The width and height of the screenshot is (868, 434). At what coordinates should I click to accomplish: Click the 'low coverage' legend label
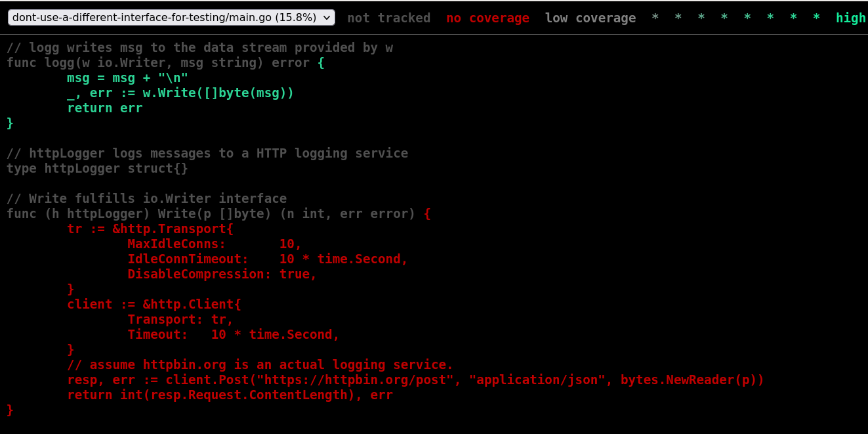[x=590, y=18]
